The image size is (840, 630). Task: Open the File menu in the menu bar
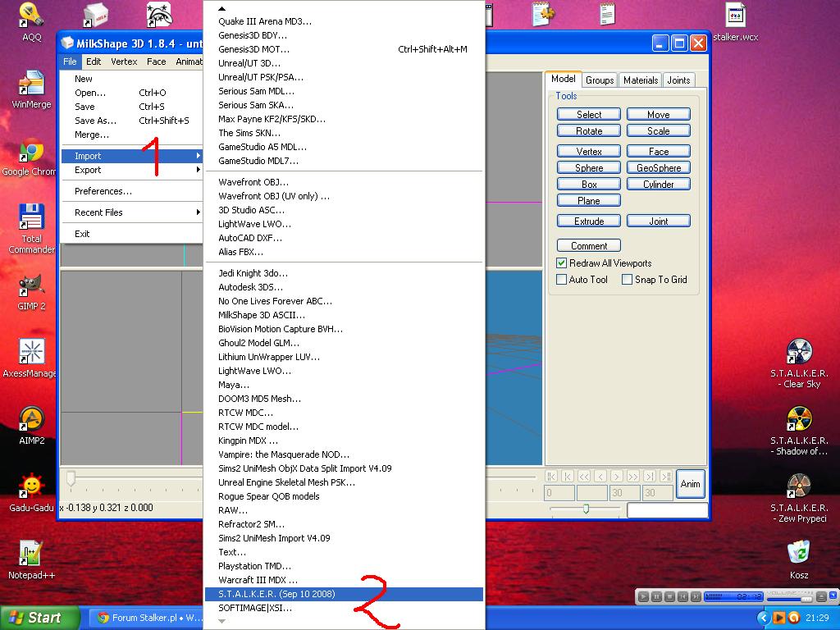(x=70, y=62)
